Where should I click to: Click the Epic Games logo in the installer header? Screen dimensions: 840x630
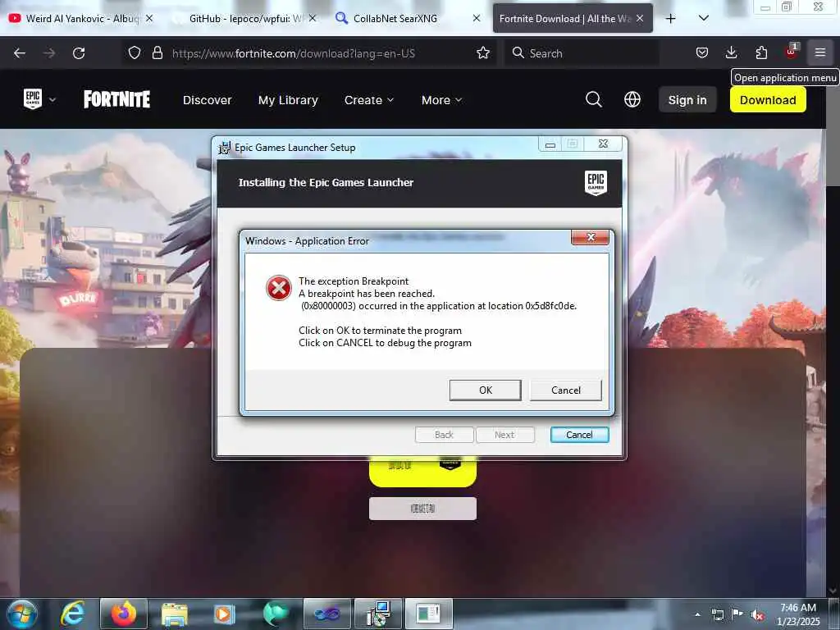596,183
